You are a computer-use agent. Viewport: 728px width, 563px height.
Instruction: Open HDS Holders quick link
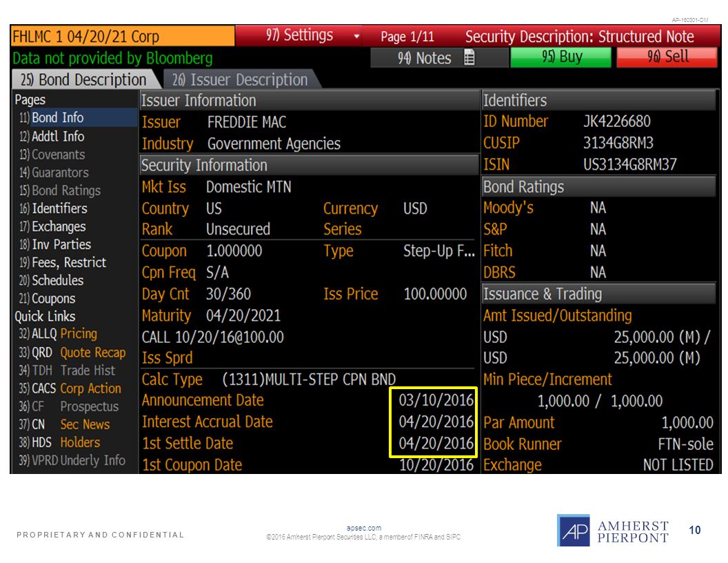59,442
